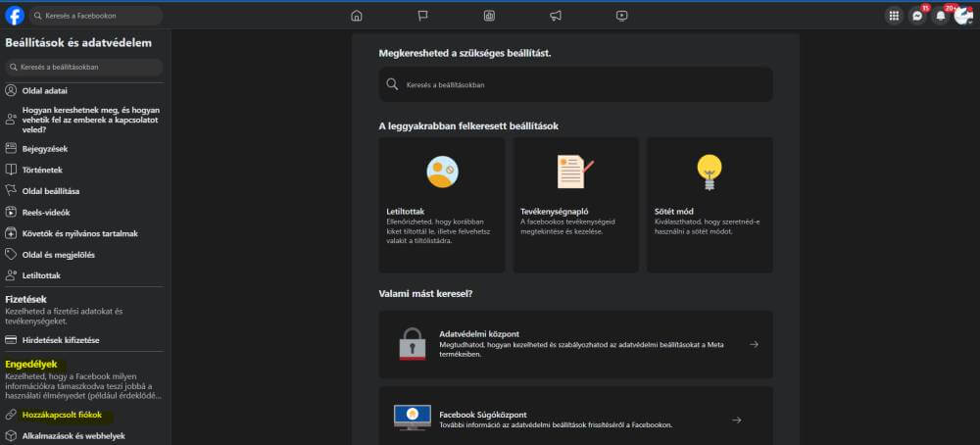The width and height of the screenshot is (980, 445).
Task: Go to the Home feed icon
Action: [357, 17]
